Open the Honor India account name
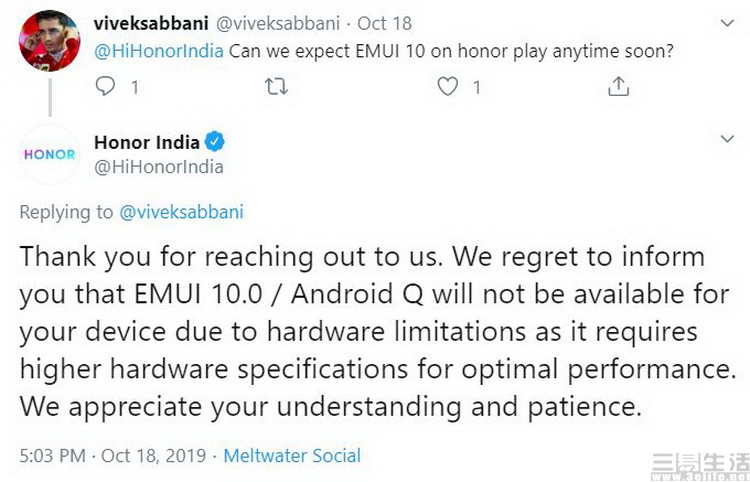 pos(147,142)
